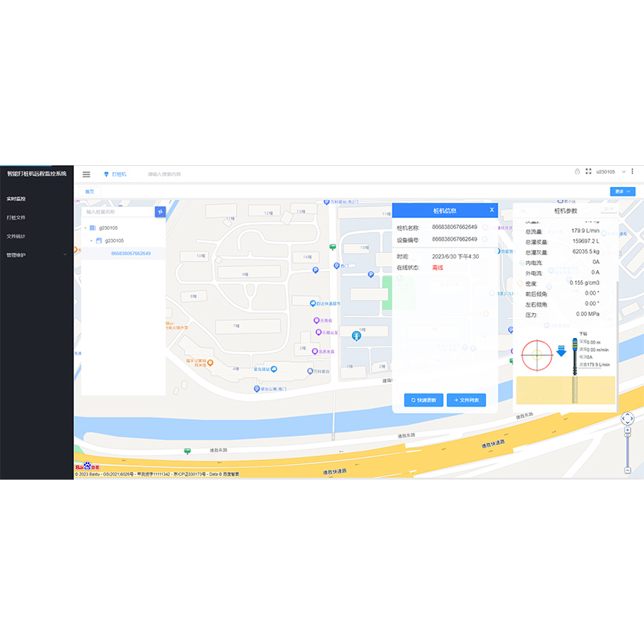Image resolution: width=644 pixels, height=644 pixels.
Task: Click the map zoom-out minus button
Action: (x=628, y=470)
